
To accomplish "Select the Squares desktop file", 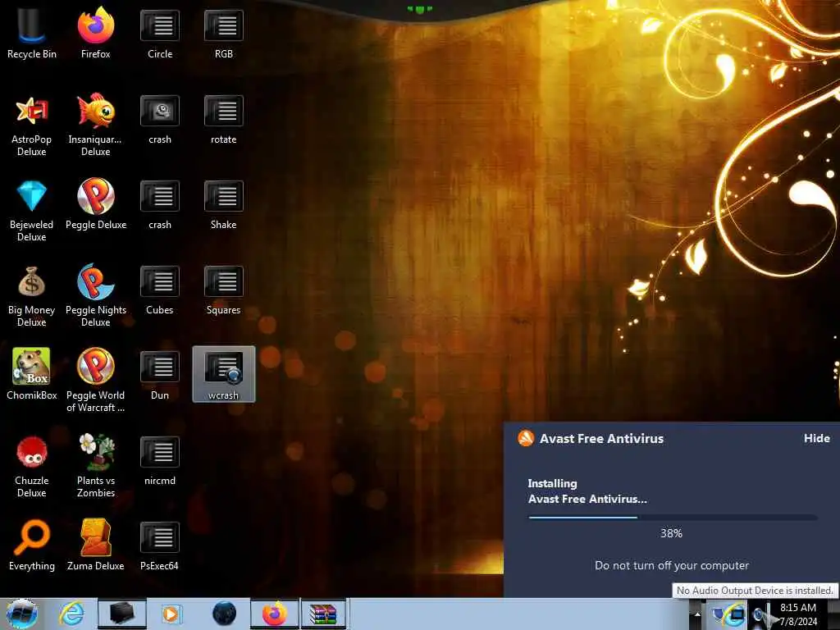I will pos(223,290).
